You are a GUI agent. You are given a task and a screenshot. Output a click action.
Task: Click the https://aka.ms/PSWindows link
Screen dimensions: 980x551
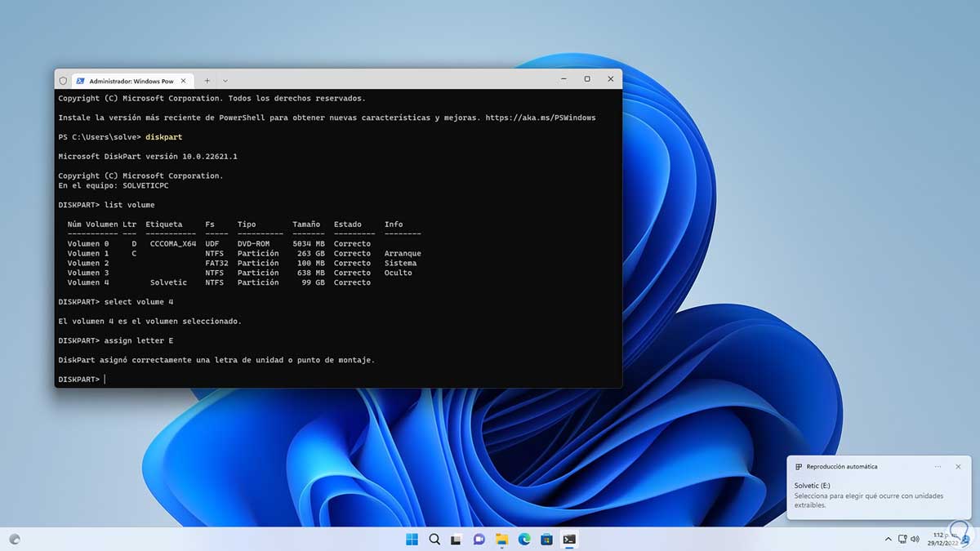coord(541,118)
